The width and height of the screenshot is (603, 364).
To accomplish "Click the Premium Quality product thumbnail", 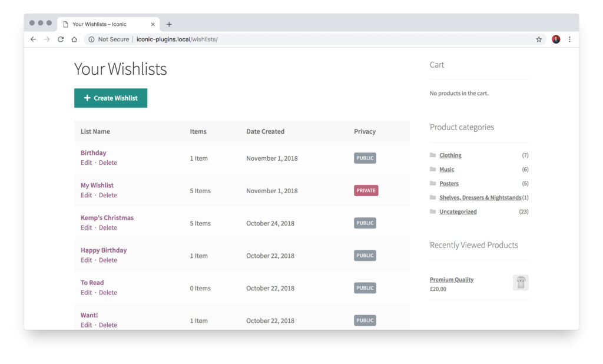I will 521,282.
